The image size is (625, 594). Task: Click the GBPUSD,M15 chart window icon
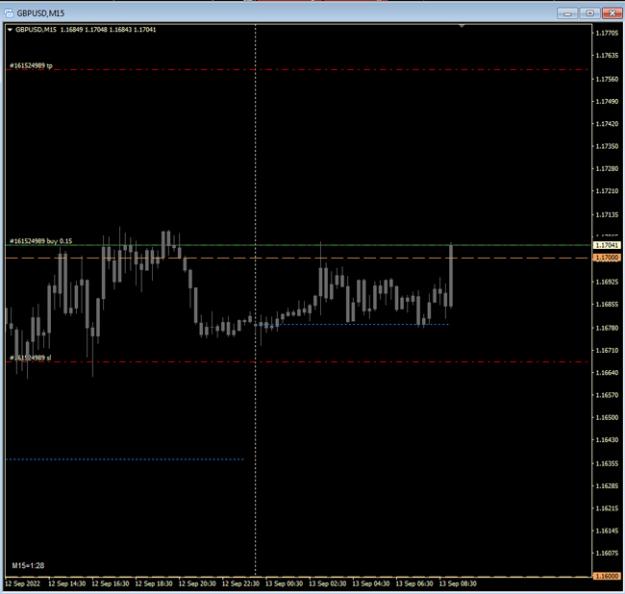click(9, 13)
